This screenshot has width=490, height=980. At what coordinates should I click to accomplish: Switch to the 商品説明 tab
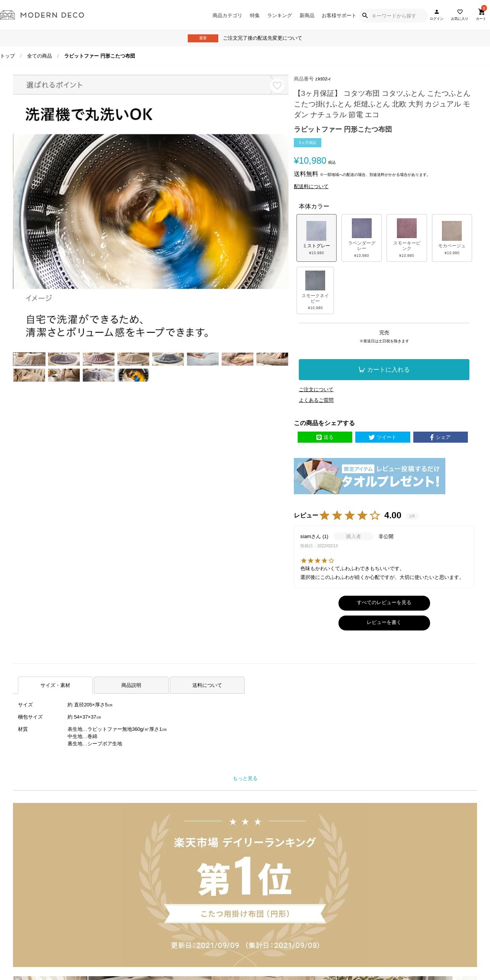[131, 685]
